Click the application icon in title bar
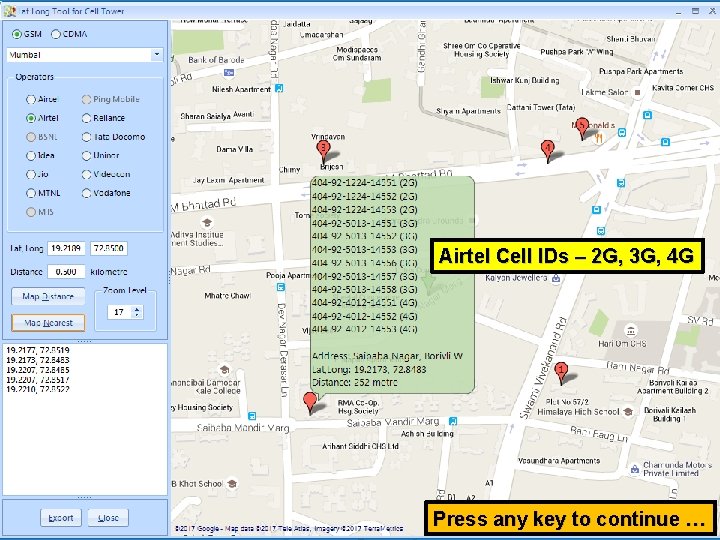 (9, 11)
